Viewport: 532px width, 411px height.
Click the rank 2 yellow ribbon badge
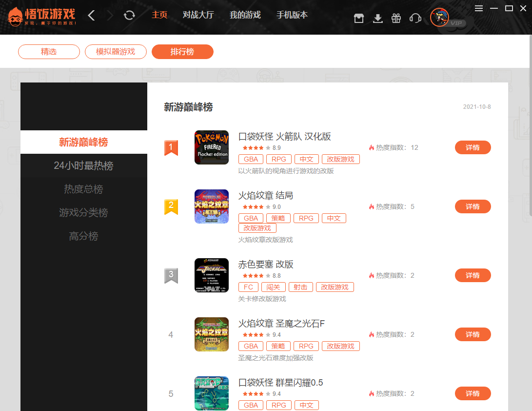click(171, 207)
